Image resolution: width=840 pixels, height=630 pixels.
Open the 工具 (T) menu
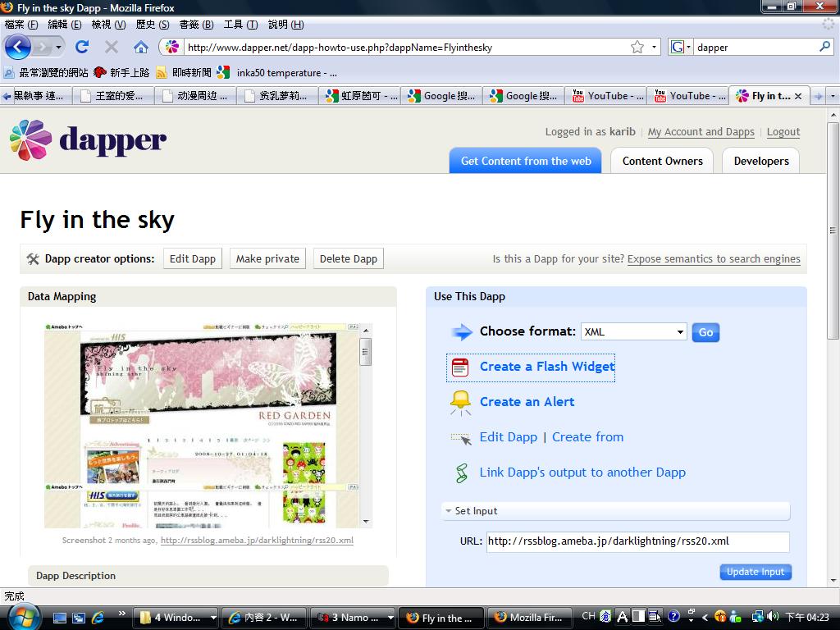tap(240, 25)
